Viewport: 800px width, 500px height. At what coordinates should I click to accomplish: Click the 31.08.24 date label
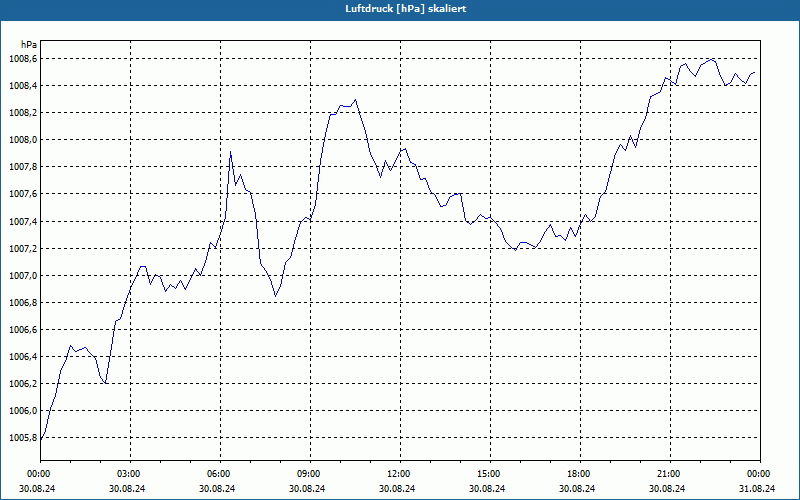757,488
